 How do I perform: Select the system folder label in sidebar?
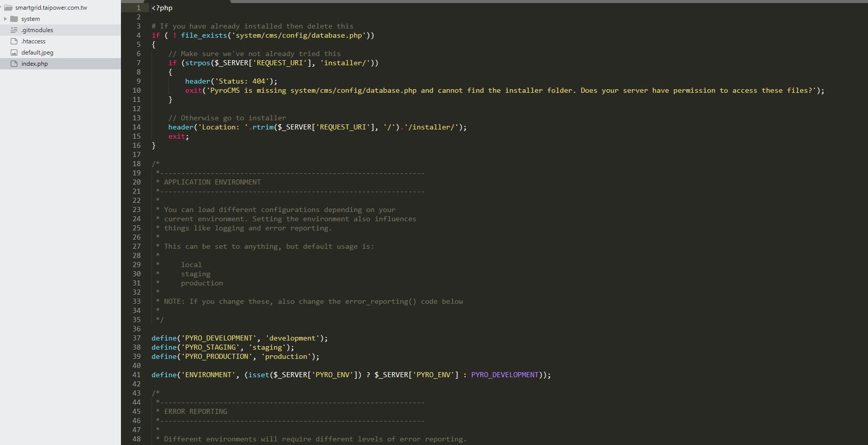pos(31,19)
